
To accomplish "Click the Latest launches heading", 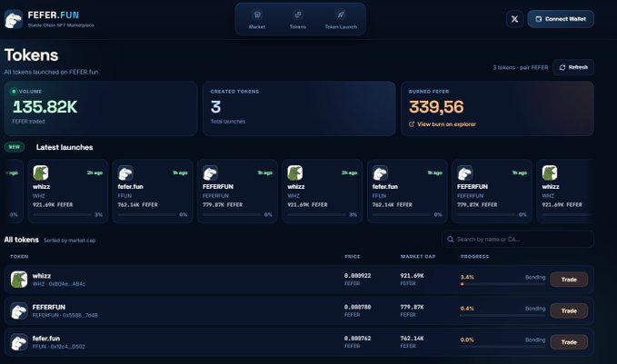I will (x=65, y=147).
